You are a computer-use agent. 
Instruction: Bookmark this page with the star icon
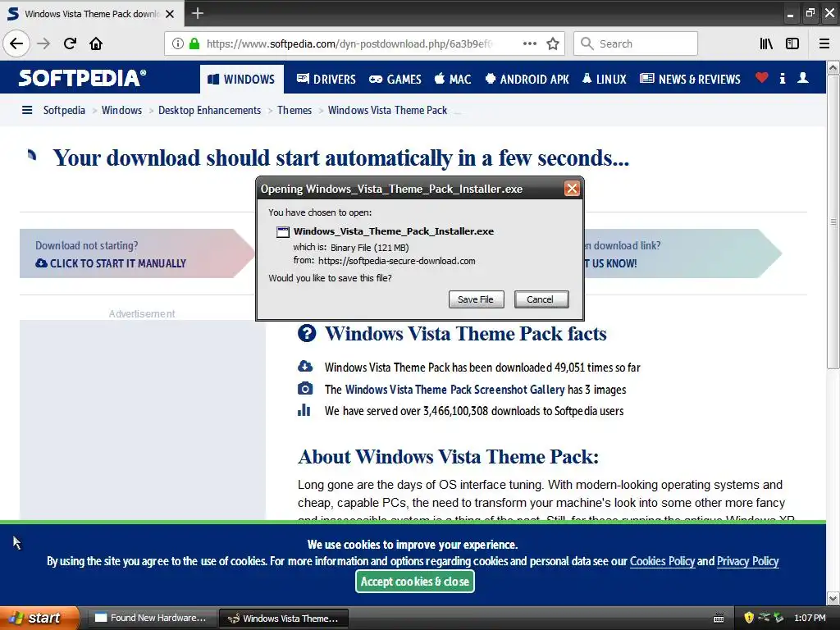[x=553, y=44]
